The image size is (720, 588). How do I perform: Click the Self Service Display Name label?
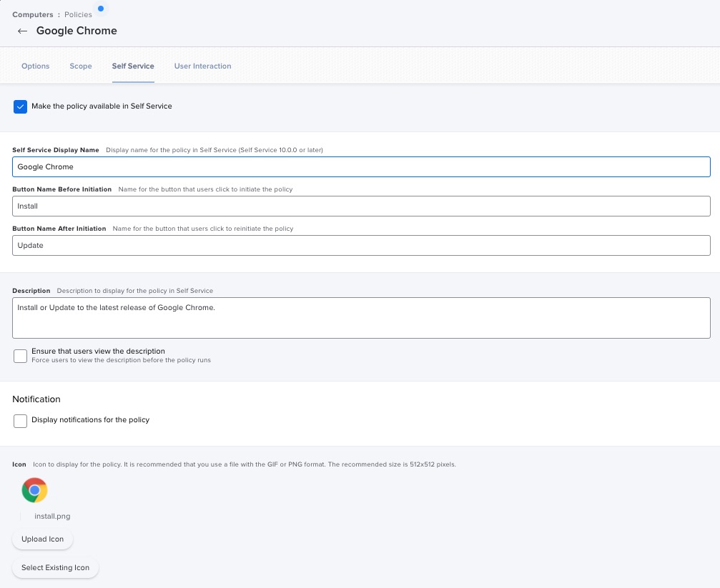[56, 150]
